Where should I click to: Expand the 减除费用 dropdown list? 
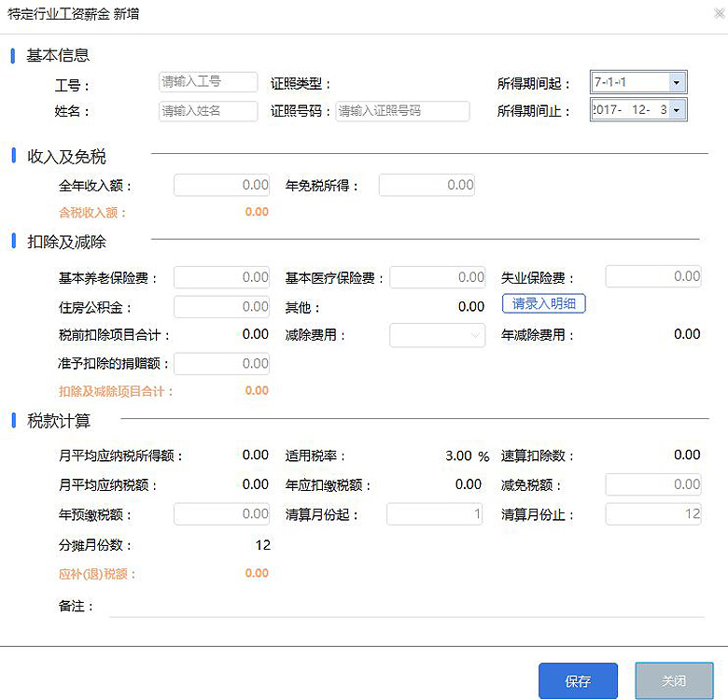pyautogui.click(x=437, y=335)
